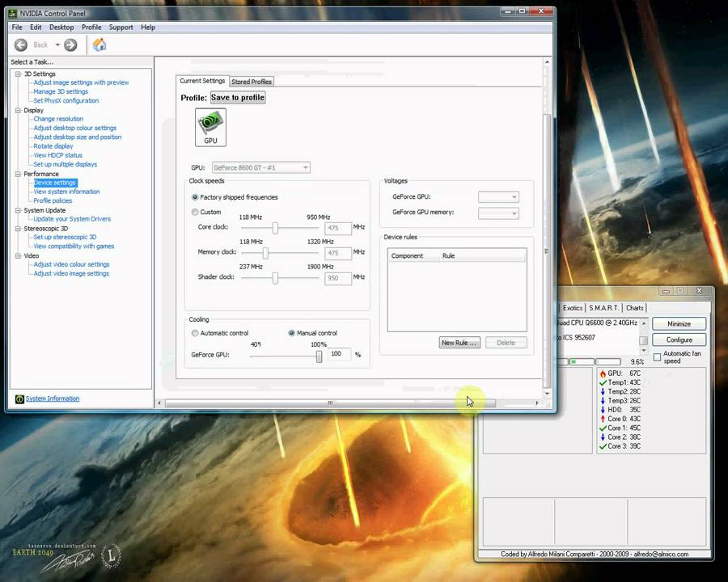Enable the Automatic fan speed checkbox

(x=657, y=357)
